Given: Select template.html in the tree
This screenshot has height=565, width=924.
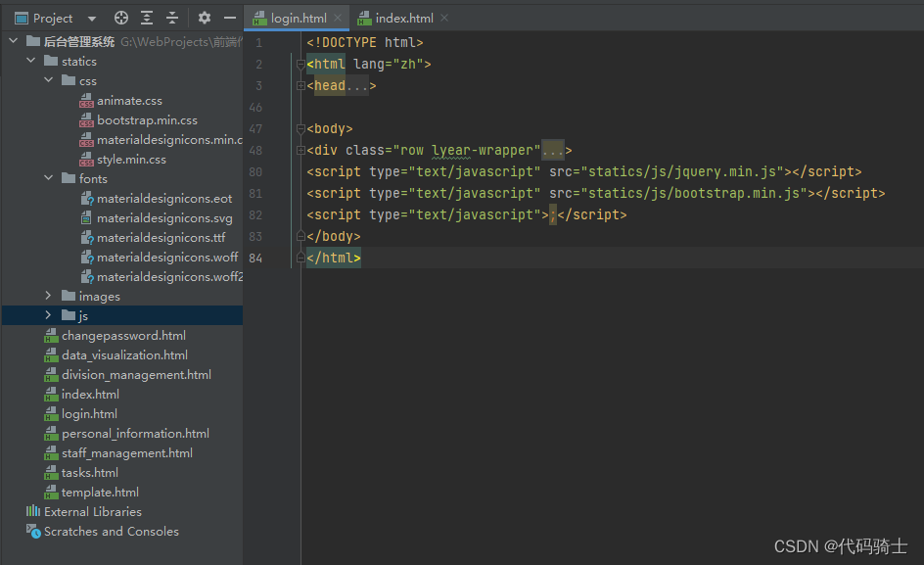Looking at the screenshot, I should pos(100,492).
